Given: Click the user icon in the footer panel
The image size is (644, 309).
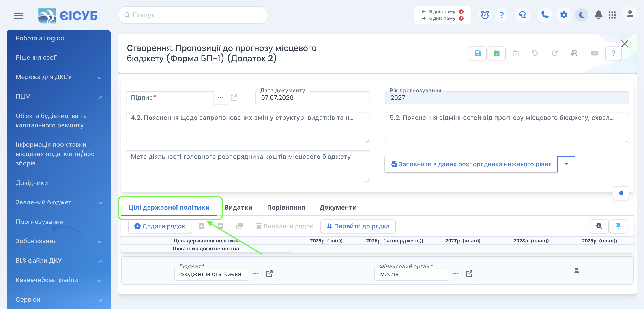Looking at the screenshot, I should point(577,270).
